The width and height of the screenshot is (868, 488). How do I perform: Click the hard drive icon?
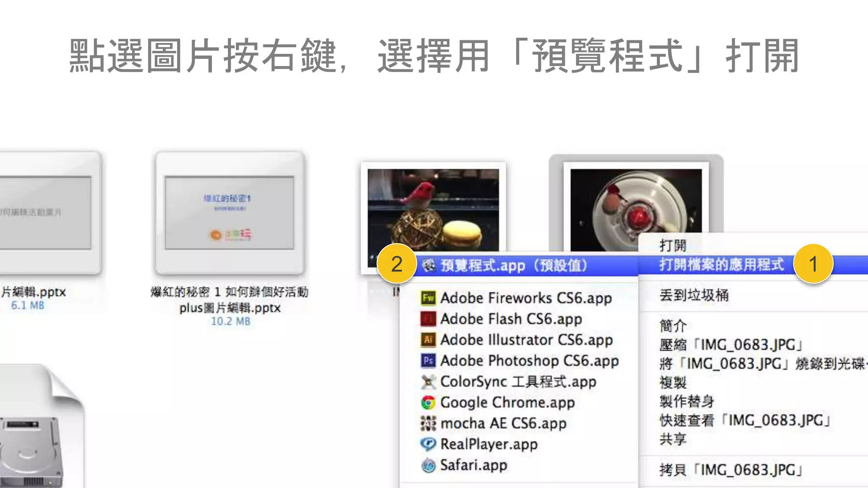click(x=30, y=451)
